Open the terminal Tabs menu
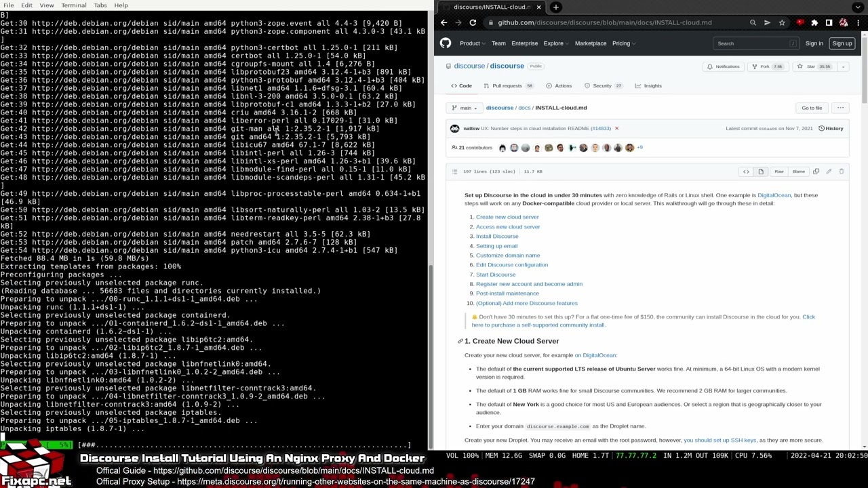 point(100,5)
